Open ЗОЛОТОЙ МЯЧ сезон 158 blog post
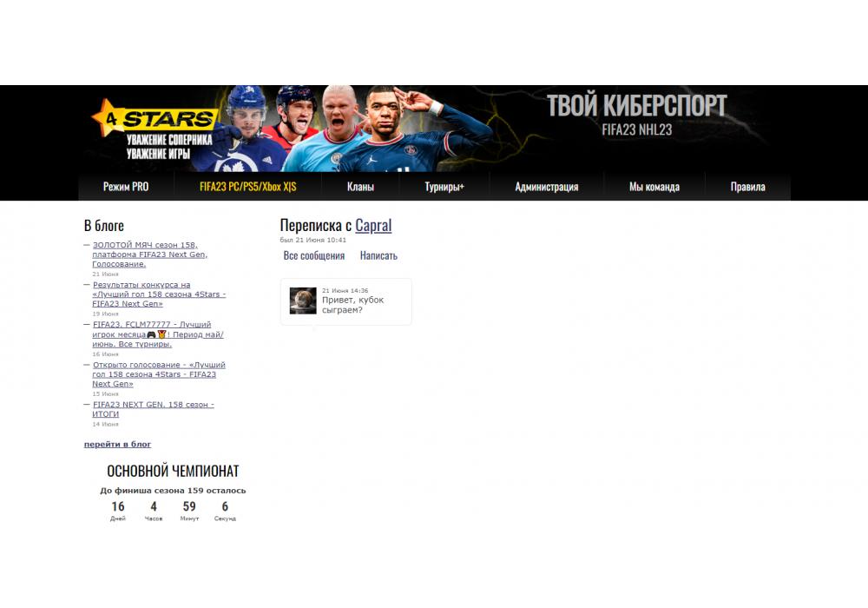Image resolution: width=868 pixels, height=608 pixels. point(149,254)
